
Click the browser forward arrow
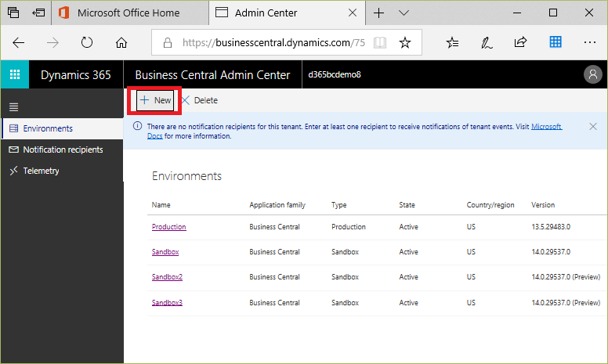coord(52,42)
